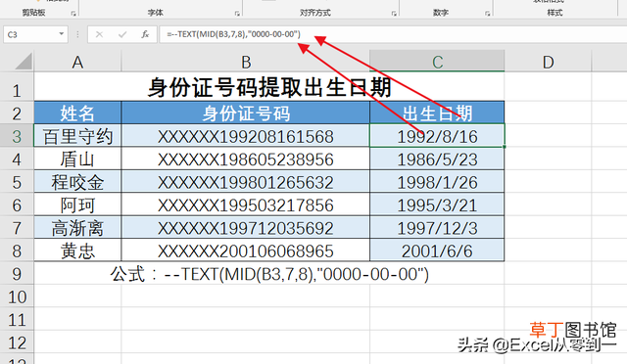Click date cell 2001/6/6
This screenshot has width=627, height=364.
(x=437, y=250)
